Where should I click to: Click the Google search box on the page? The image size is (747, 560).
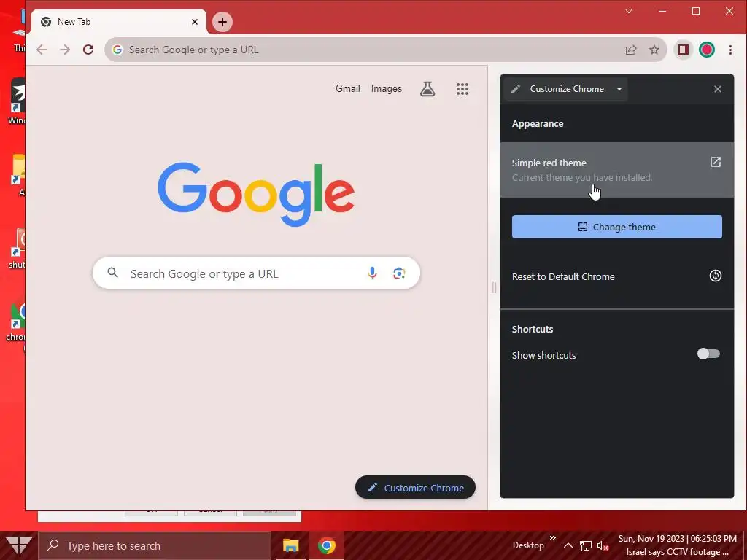click(256, 273)
